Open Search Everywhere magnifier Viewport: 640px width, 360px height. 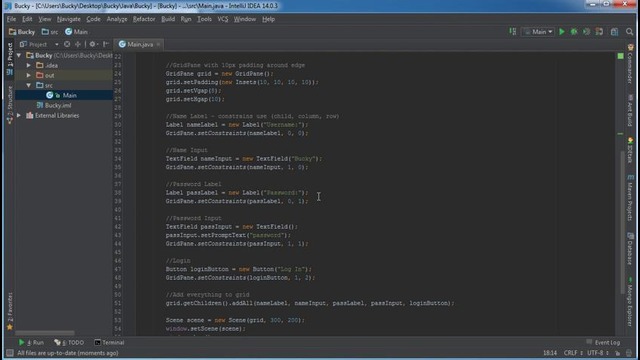[x=629, y=32]
